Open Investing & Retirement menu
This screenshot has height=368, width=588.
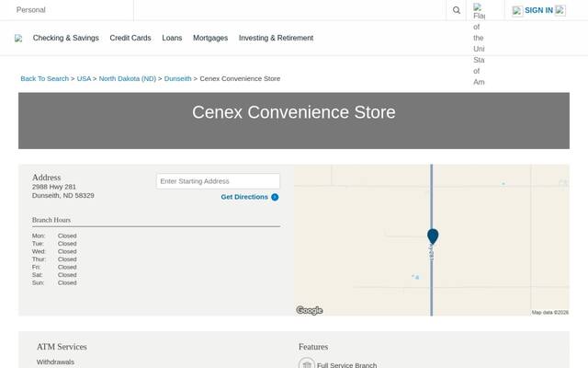pyautogui.click(x=276, y=38)
